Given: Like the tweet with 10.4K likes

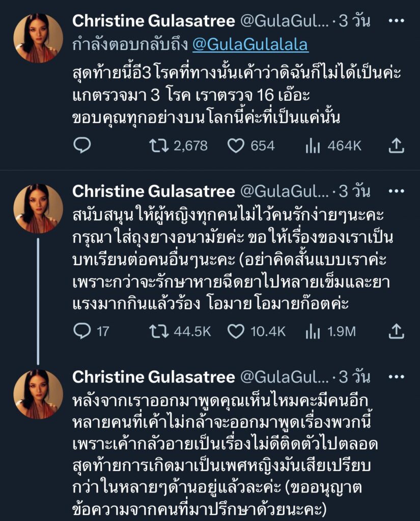Looking at the screenshot, I should pos(236,332).
